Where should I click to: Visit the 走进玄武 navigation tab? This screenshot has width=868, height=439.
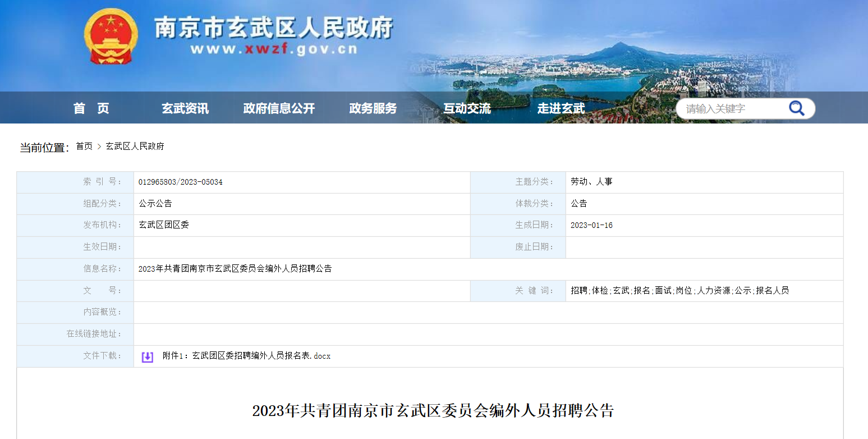pos(561,108)
